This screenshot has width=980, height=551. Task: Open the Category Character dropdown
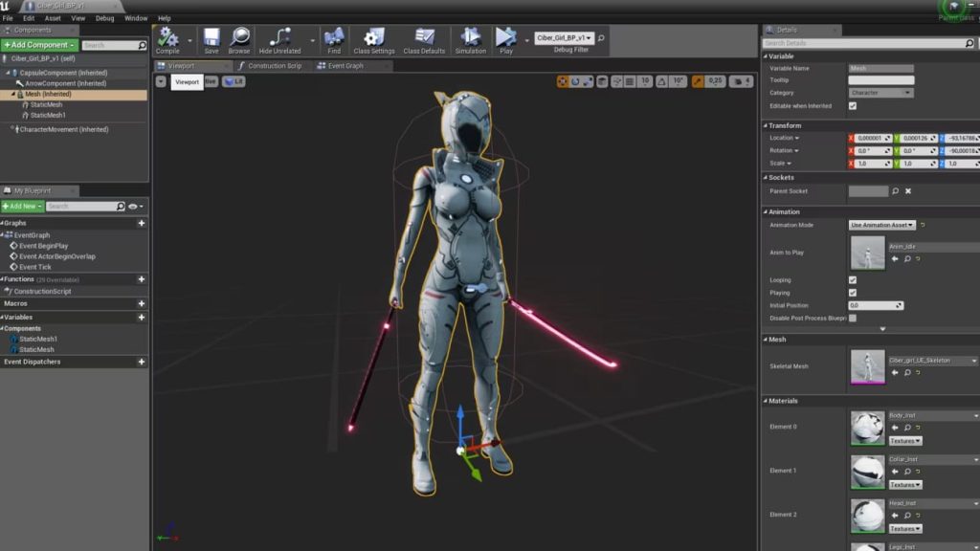point(880,93)
